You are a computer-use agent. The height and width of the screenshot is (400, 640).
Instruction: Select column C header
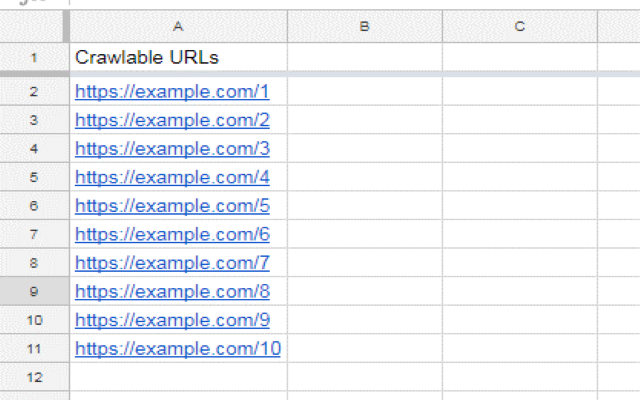coord(520,26)
